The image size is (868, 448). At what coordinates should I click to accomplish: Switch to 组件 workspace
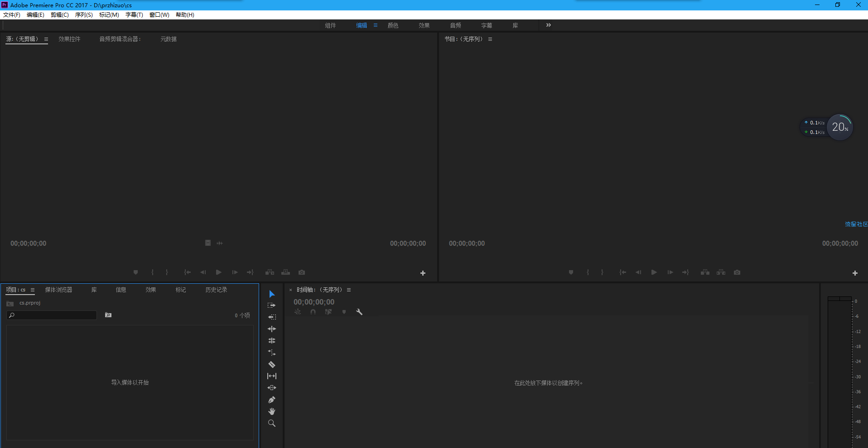click(x=330, y=25)
